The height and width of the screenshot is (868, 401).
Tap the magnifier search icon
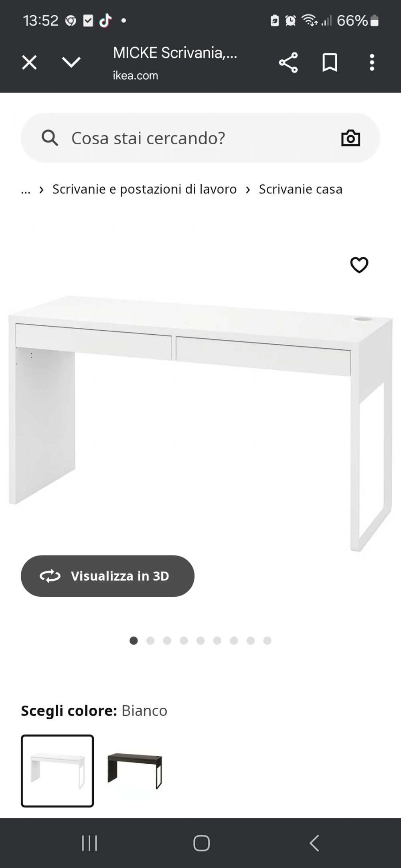point(50,138)
